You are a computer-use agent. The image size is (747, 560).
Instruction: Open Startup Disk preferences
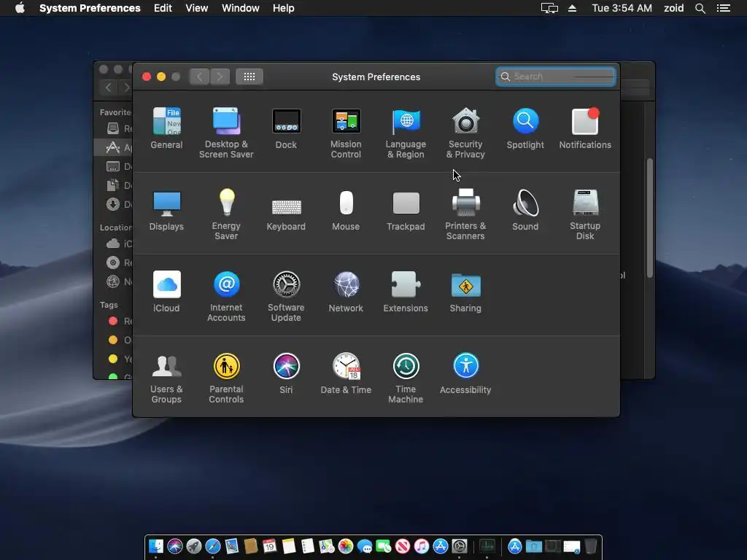click(585, 214)
